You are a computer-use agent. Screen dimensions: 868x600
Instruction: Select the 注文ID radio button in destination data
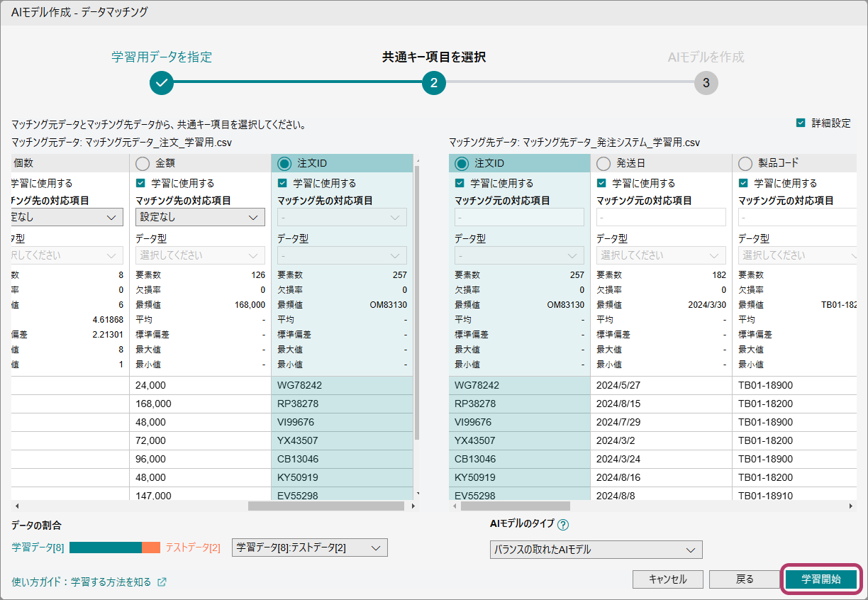[x=462, y=164]
